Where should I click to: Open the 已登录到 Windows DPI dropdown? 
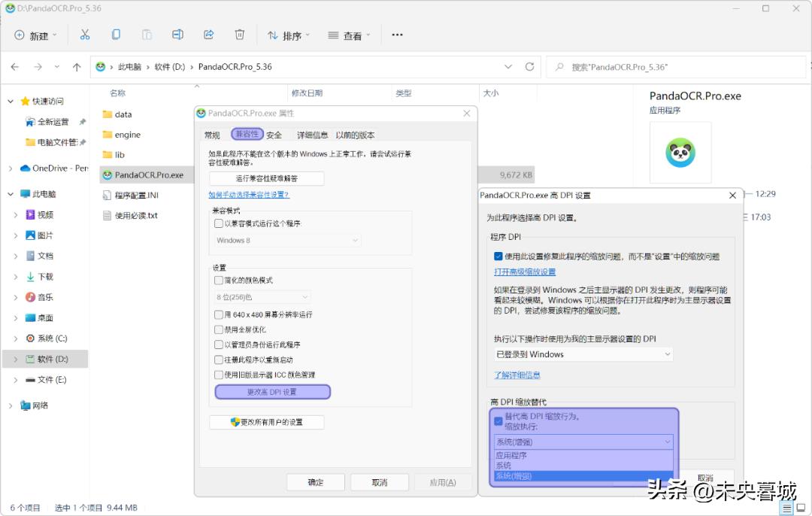[x=583, y=354]
